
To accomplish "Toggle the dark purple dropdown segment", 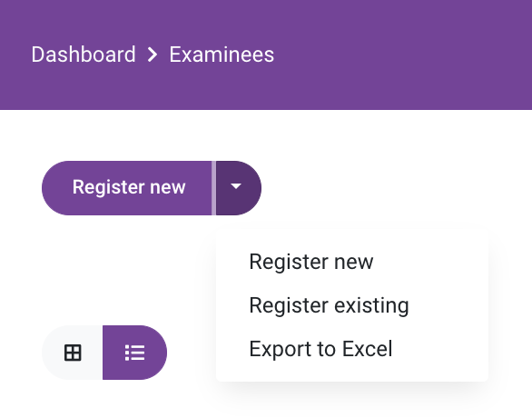I will 239,188.
